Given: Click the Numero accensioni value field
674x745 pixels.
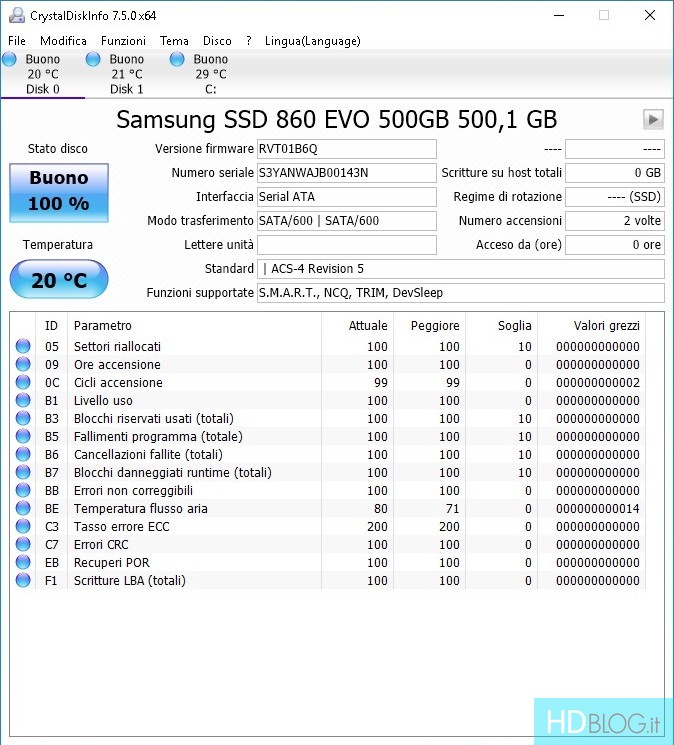Looking at the screenshot, I should point(615,221).
